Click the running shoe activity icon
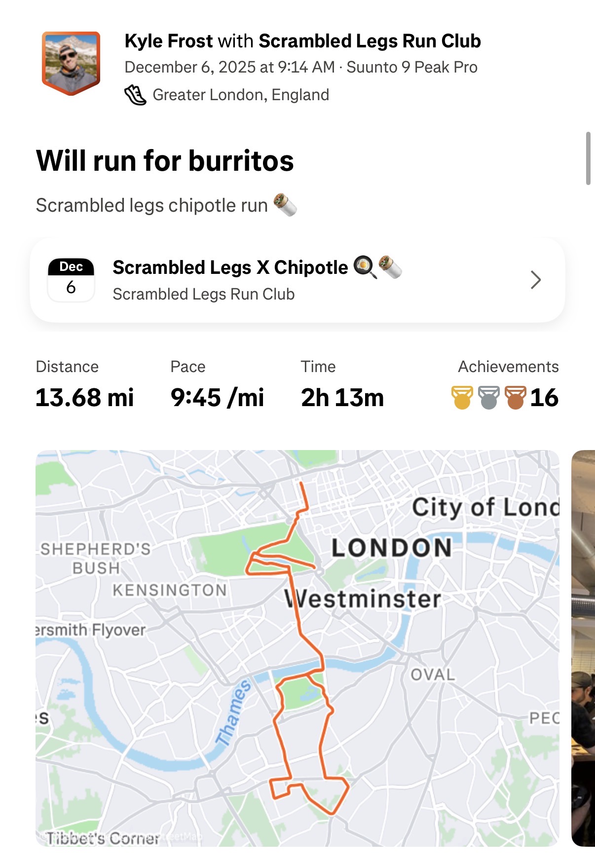595x868 pixels. click(135, 95)
